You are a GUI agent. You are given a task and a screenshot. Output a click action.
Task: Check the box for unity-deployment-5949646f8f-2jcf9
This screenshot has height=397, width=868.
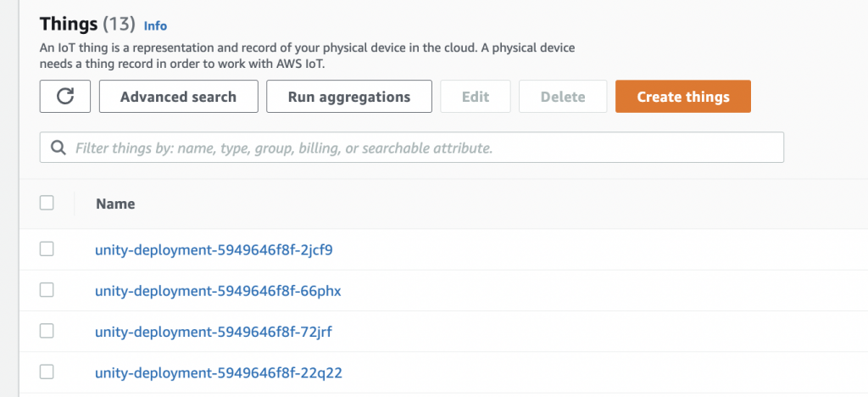[47, 249]
